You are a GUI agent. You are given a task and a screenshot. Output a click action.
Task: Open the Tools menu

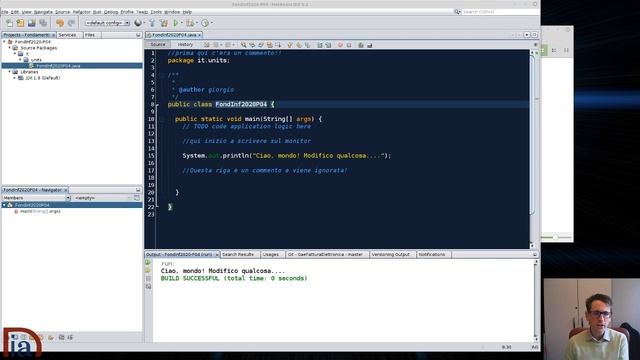(x=156, y=12)
